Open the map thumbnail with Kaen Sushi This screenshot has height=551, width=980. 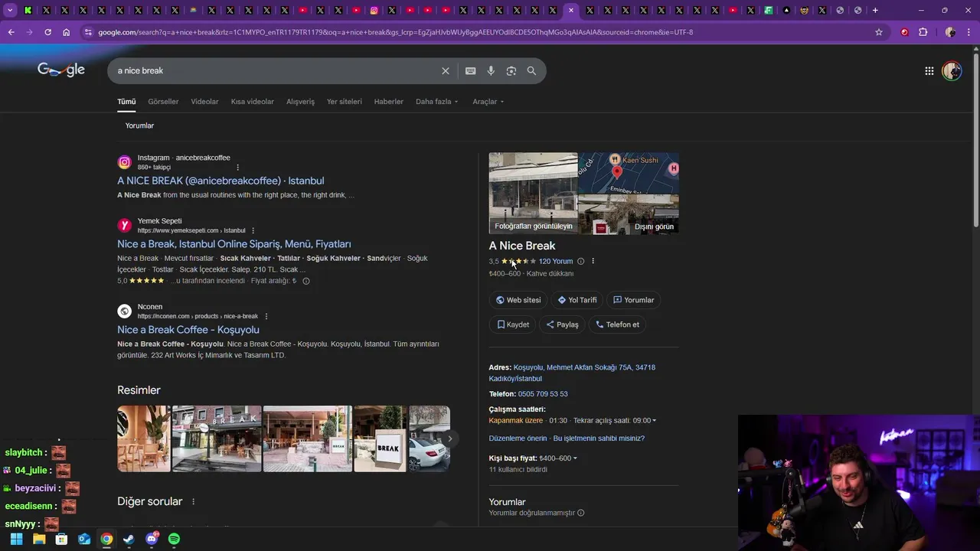[629, 173]
